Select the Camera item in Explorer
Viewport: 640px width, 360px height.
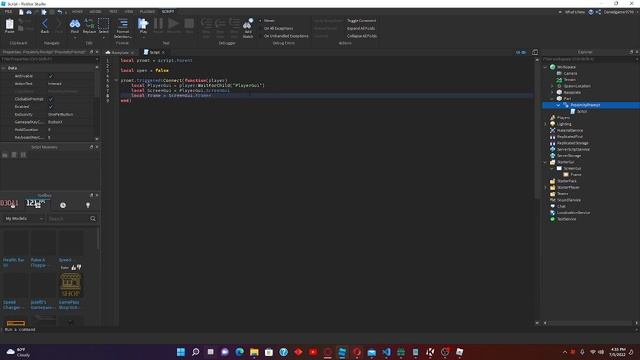(570, 73)
